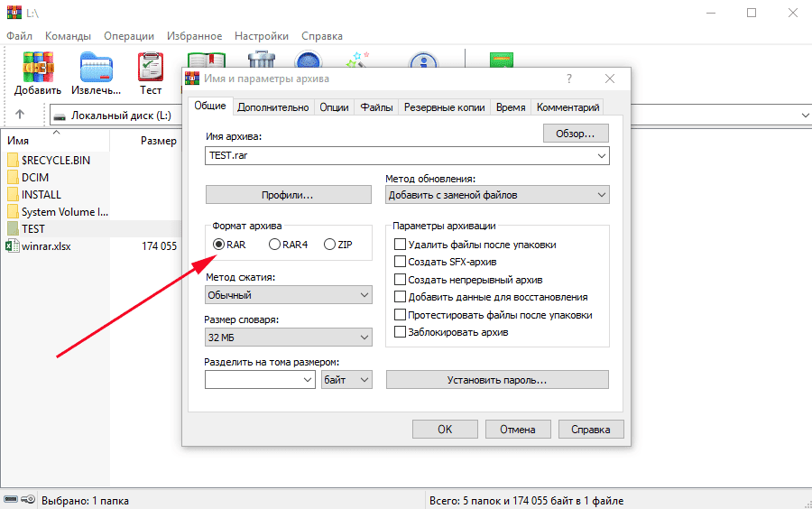Select the RAR4 archive format option
The image size is (812, 509).
[274, 245]
